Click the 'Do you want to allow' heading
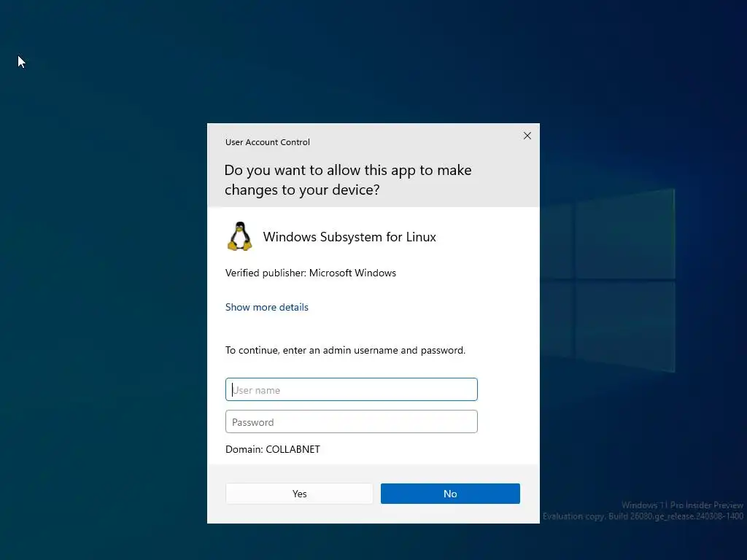Viewport: 747px width, 560px height. [348, 180]
